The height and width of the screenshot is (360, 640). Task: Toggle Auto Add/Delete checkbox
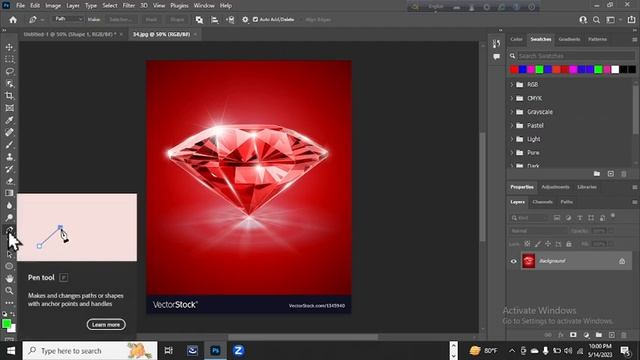click(x=256, y=20)
